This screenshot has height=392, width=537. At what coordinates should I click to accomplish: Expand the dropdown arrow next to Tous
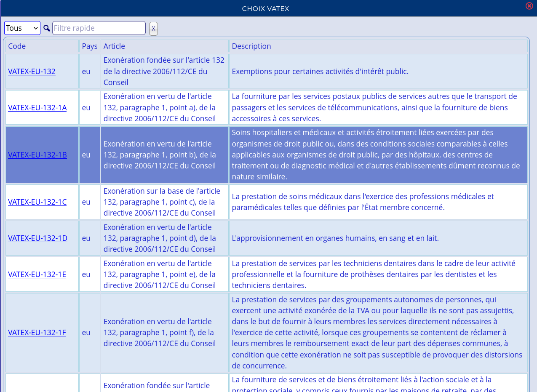pyautogui.click(x=36, y=28)
